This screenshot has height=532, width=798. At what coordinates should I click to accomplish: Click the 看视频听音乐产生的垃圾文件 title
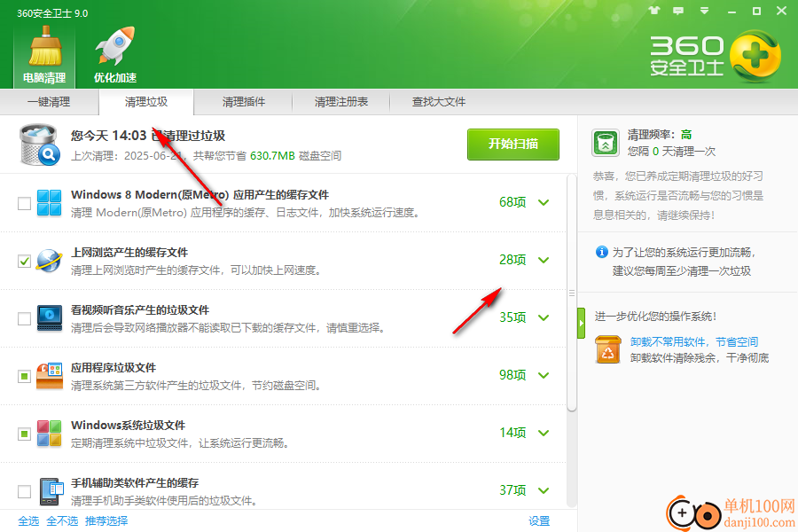[x=140, y=310]
